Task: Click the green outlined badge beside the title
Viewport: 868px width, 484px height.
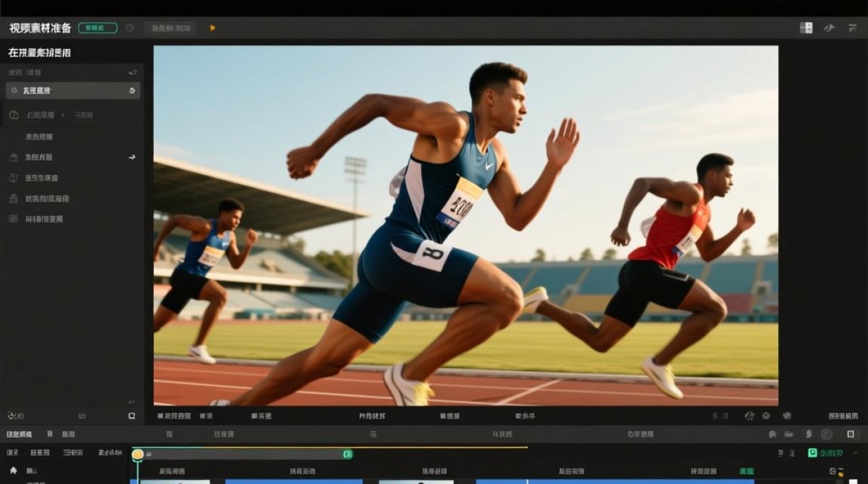Action: click(98, 28)
